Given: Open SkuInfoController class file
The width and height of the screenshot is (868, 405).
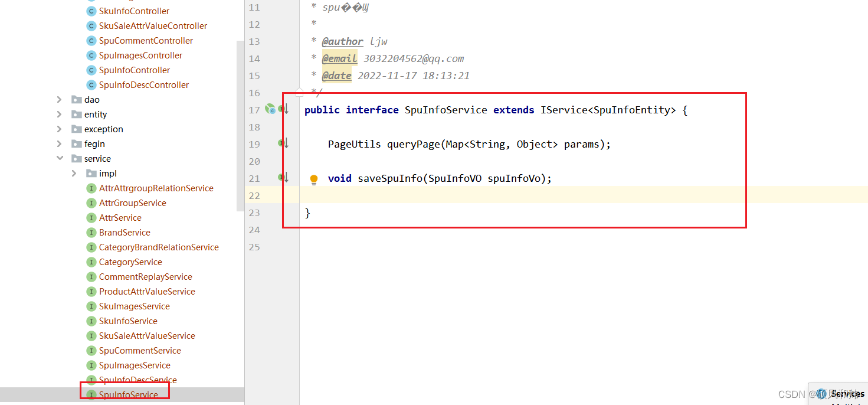Looking at the screenshot, I should pos(134,11).
